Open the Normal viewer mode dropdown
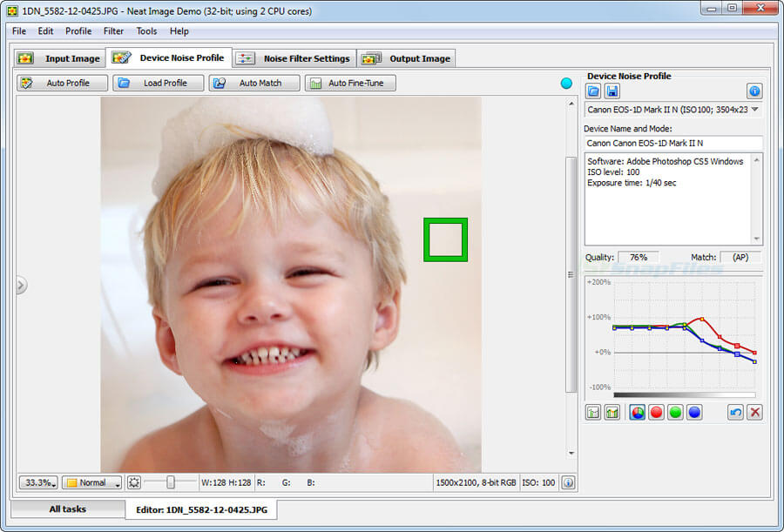 point(91,482)
